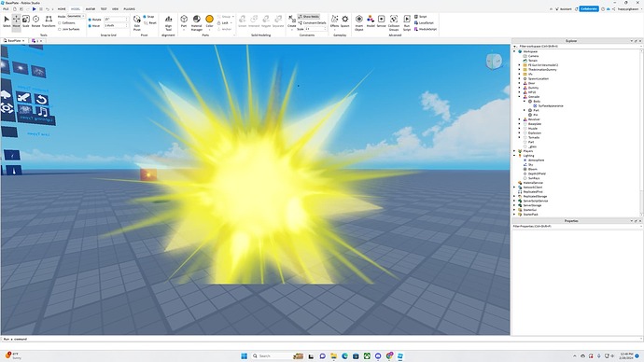644x362 pixels.
Task: Switch to the HOME ribbon tab
Action: pyautogui.click(x=62, y=8)
